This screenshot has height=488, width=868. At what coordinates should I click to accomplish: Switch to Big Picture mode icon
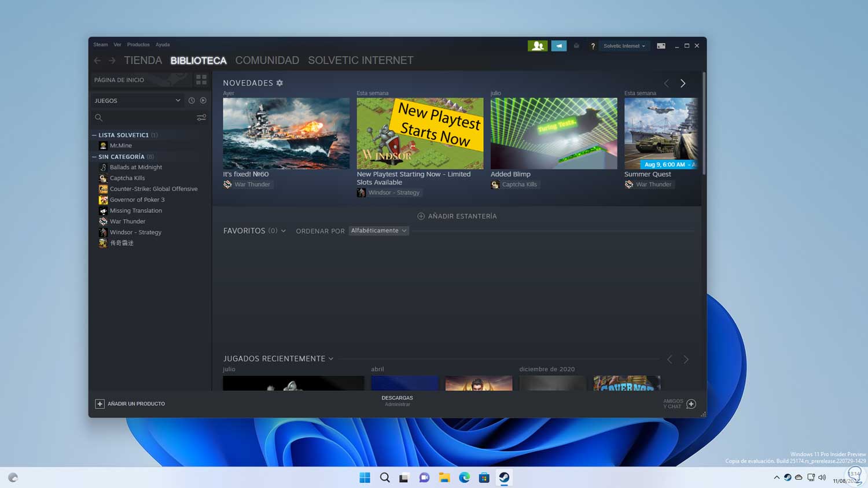(x=661, y=46)
